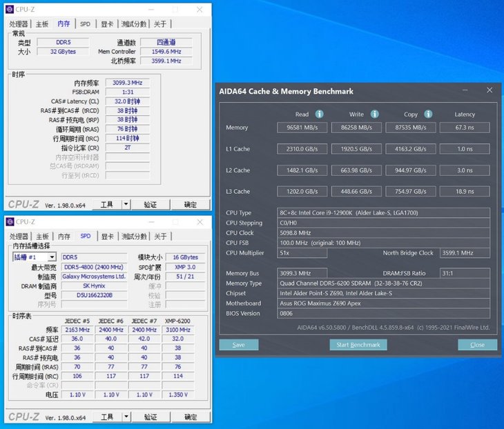
Task: Click the CPU Multiplier field 51x
Action: (302, 252)
